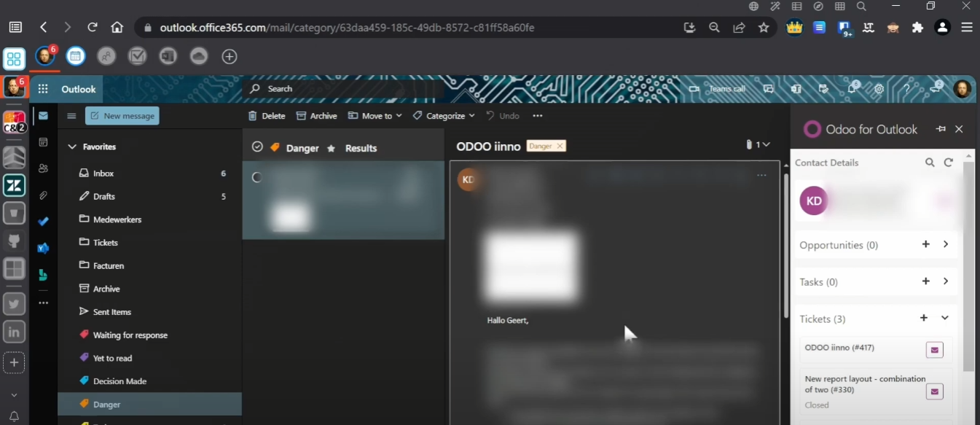The image size is (980, 425).
Task: Add a new Ticket with plus
Action: tap(924, 318)
